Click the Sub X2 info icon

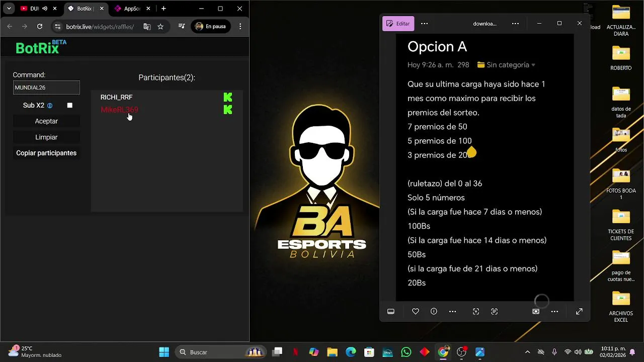coord(50,106)
